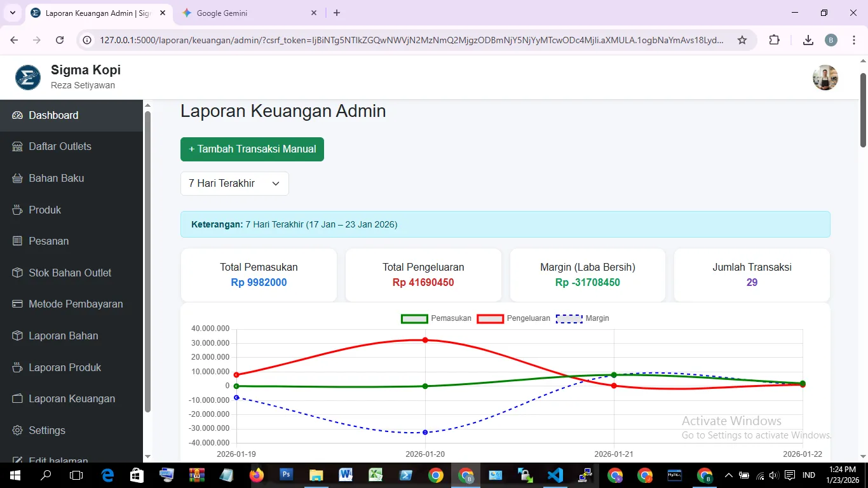
Task: Open Pesanan in the sidebar
Action: 71,241
